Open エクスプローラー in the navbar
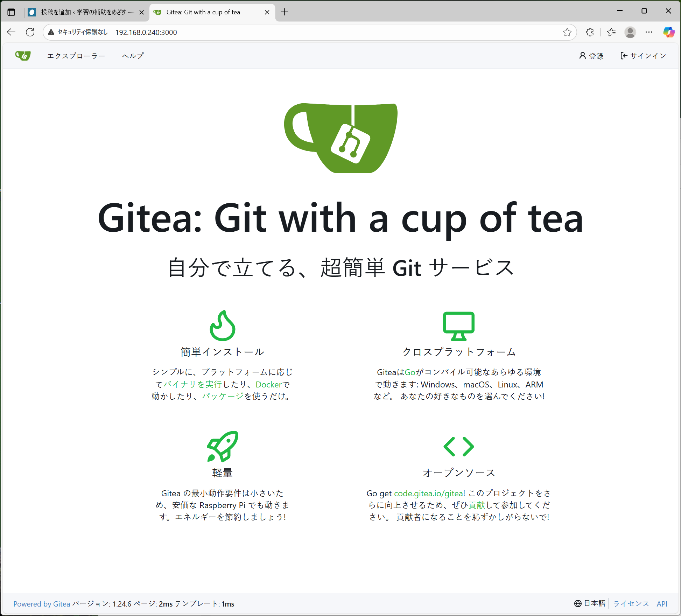The width and height of the screenshot is (681, 616). [x=76, y=56]
